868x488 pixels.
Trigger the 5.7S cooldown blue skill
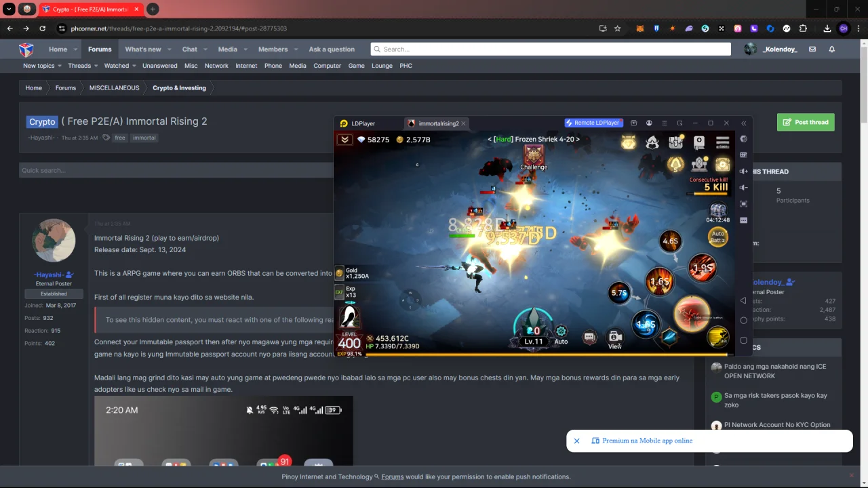tap(619, 293)
